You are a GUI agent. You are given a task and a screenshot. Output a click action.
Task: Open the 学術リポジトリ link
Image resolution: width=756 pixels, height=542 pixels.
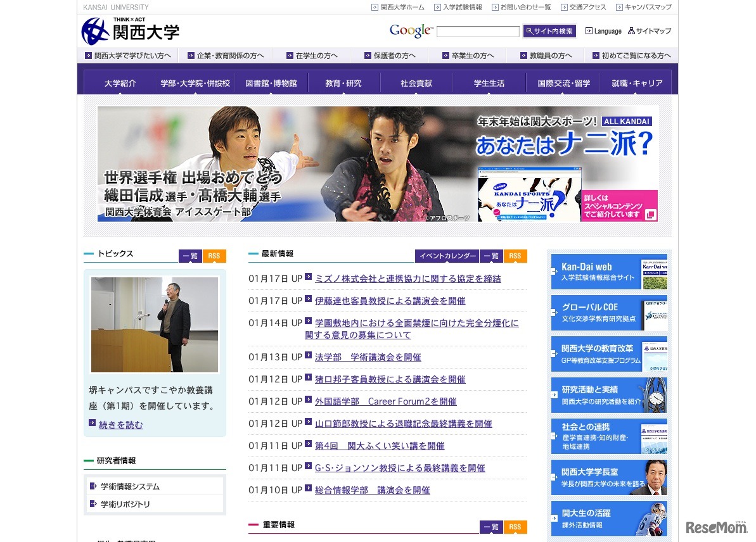125,504
